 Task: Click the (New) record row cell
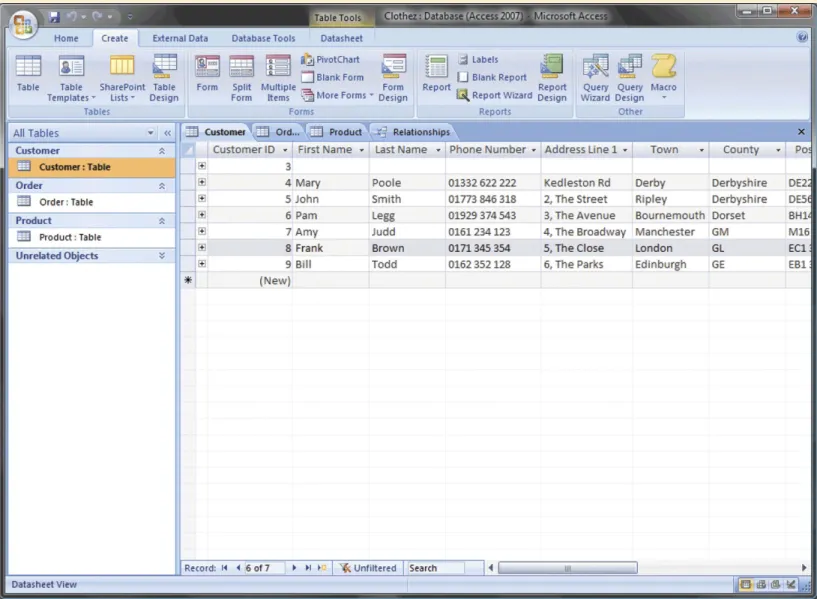[250, 280]
